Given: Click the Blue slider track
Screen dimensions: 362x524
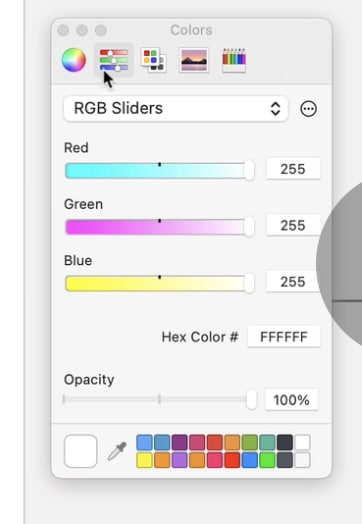Looking at the screenshot, I should click(159, 284).
